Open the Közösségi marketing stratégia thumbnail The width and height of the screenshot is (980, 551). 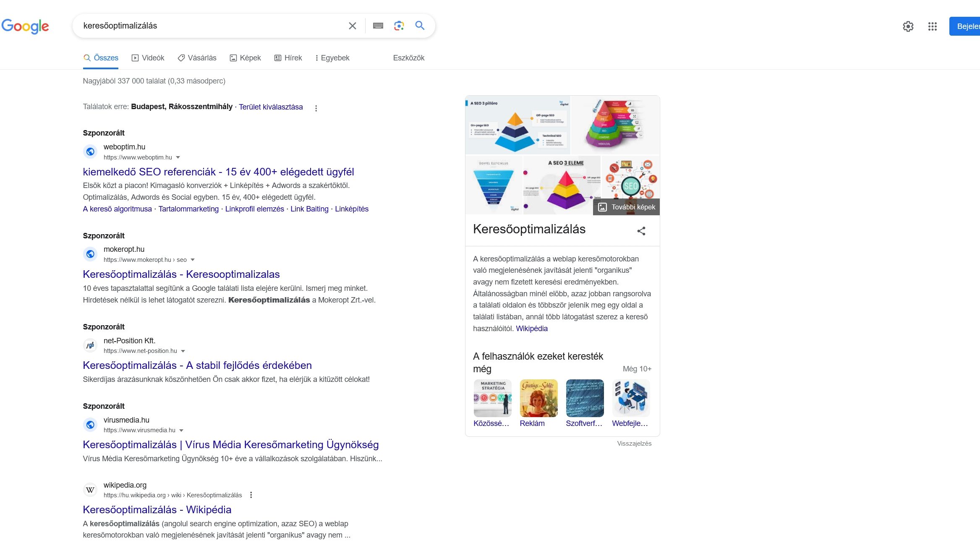tap(492, 398)
